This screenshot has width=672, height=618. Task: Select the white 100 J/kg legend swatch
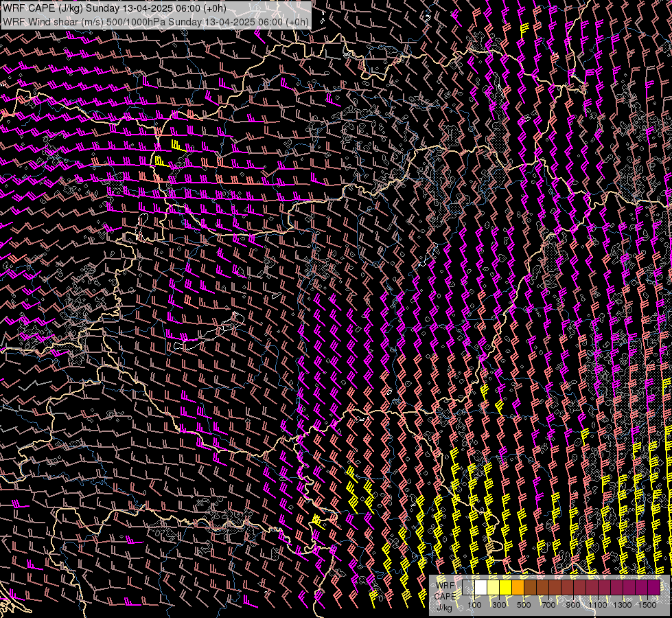click(481, 588)
